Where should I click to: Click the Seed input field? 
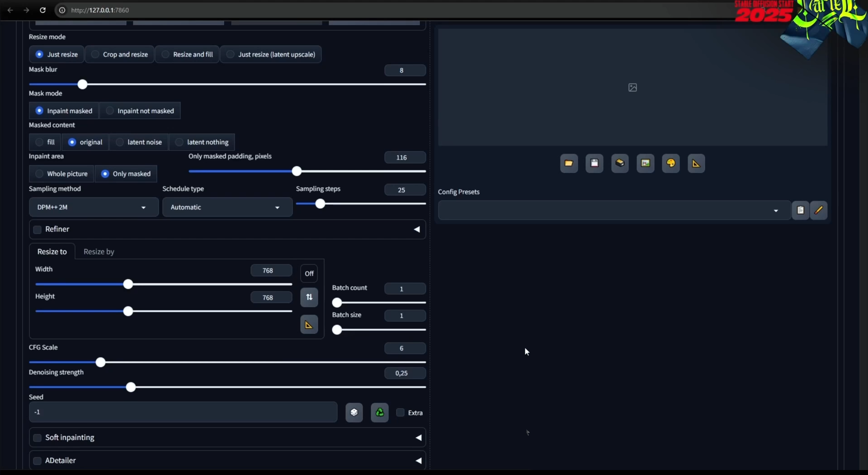tap(183, 412)
